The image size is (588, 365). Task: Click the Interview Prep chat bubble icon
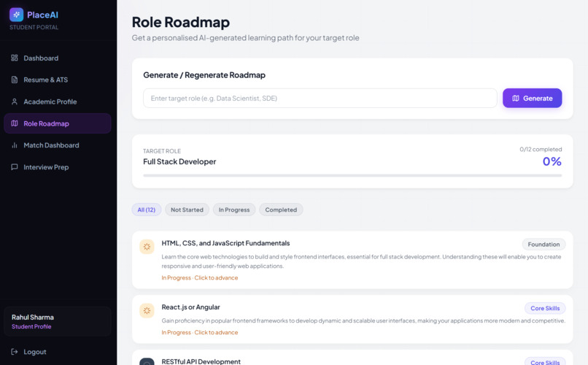tap(15, 167)
